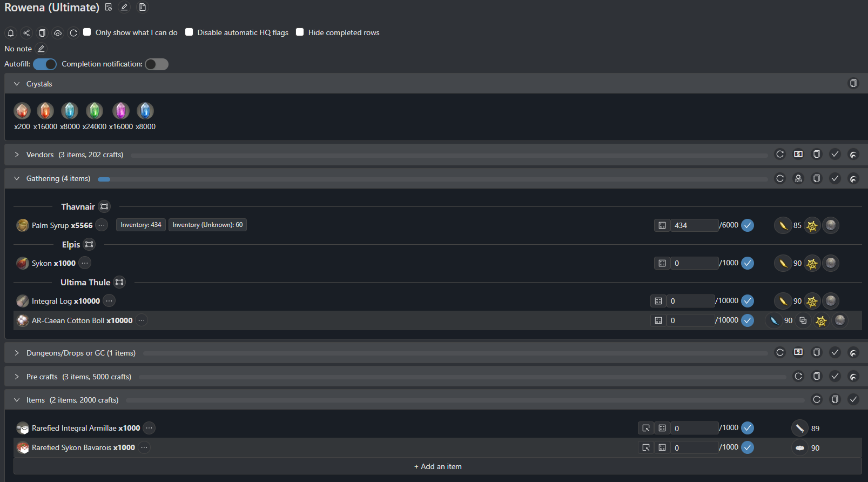Screen dimensions: 868x482
Task: Click the edit pencil next to Rowena (Ultimate) title
Action: tap(124, 7)
